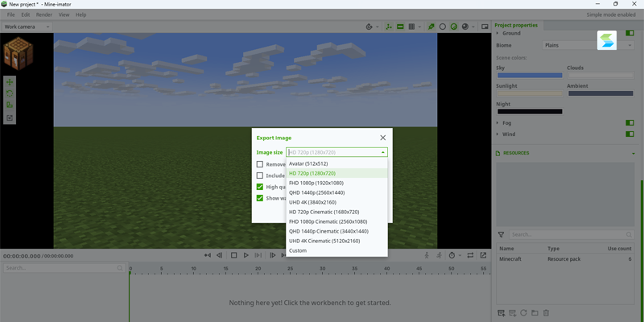
Task: Select the rotate tool in viewport
Action: pyautogui.click(x=10, y=93)
